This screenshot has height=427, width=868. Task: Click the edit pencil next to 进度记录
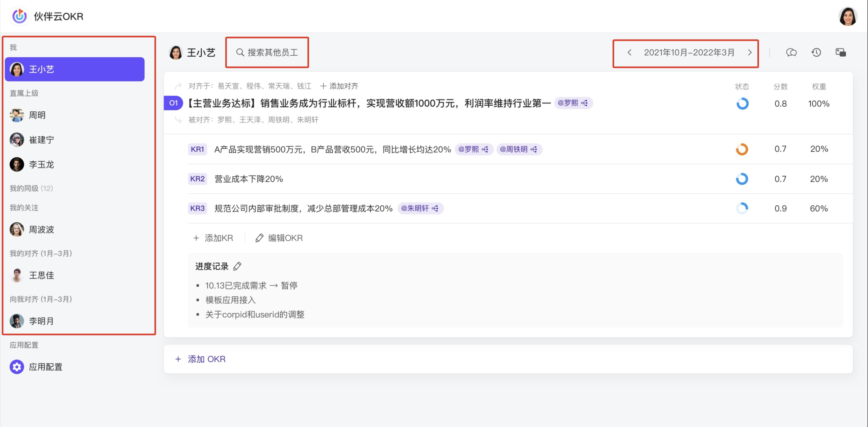[x=237, y=266]
